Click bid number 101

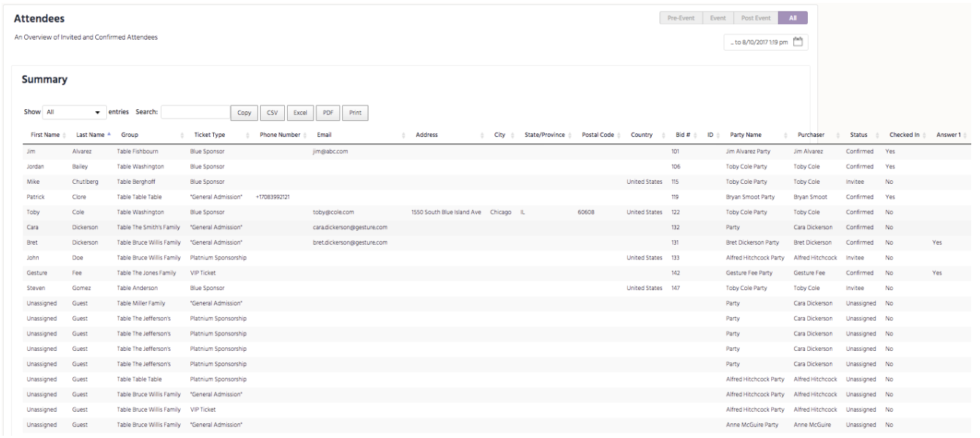click(x=675, y=152)
